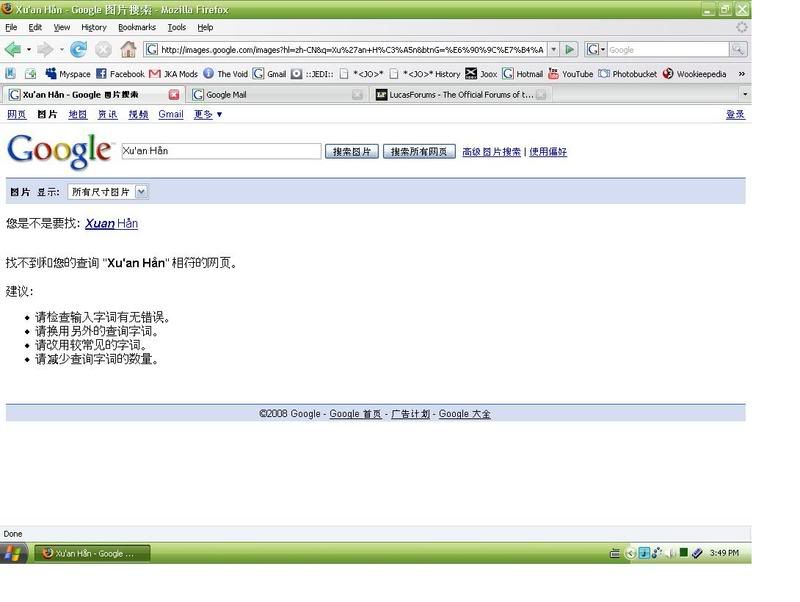Open the *<JO>* History bookmark
The width and height of the screenshot is (800, 602).
coord(424,74)
